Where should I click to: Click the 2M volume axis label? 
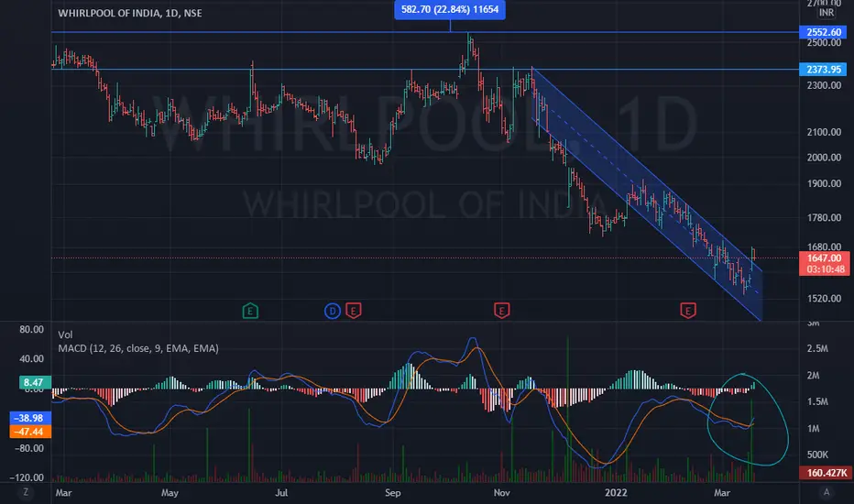pyautogui.click(x=813, y=376)
